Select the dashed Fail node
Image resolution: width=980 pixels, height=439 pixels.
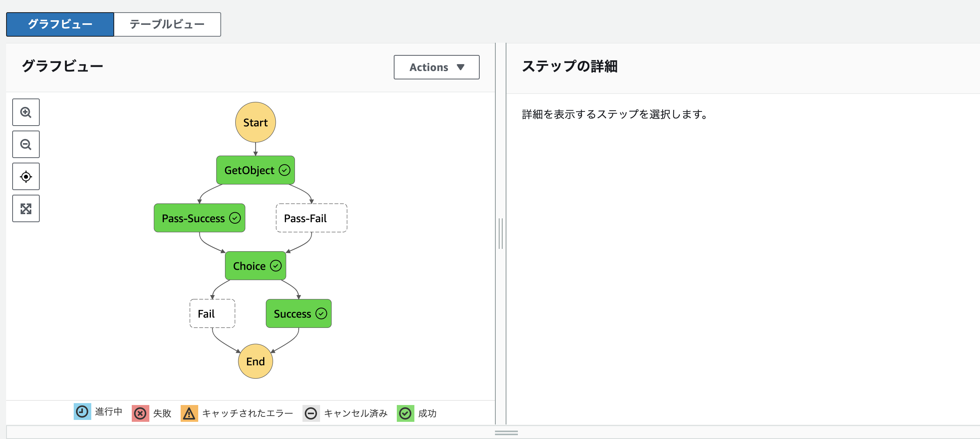(x=212, y=313)
